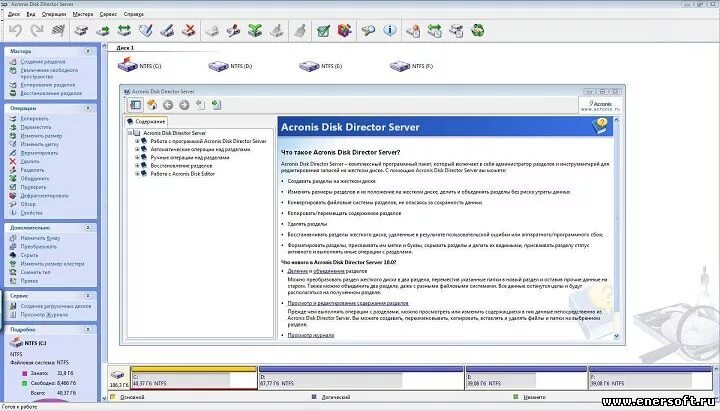Click 'Создание разделов' wizard link

point(43,62)
